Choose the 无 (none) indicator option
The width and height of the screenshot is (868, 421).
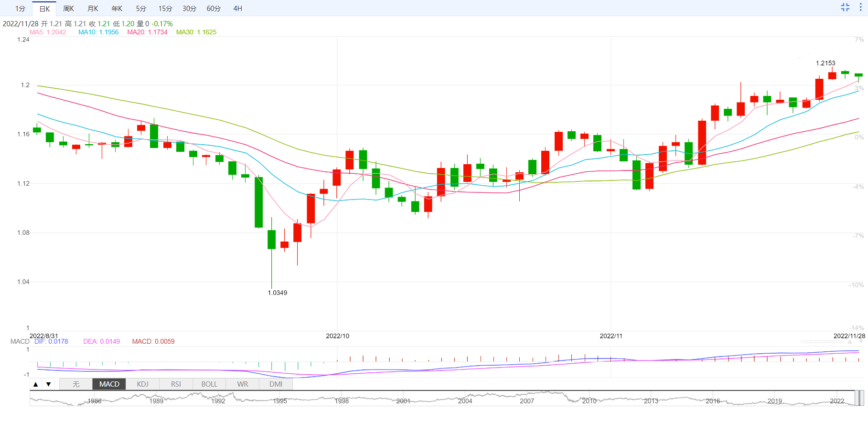[76, 384]
